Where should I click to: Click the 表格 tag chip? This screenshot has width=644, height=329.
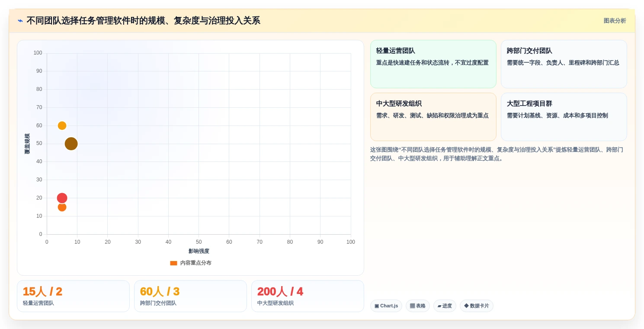[x=418, y=306]
